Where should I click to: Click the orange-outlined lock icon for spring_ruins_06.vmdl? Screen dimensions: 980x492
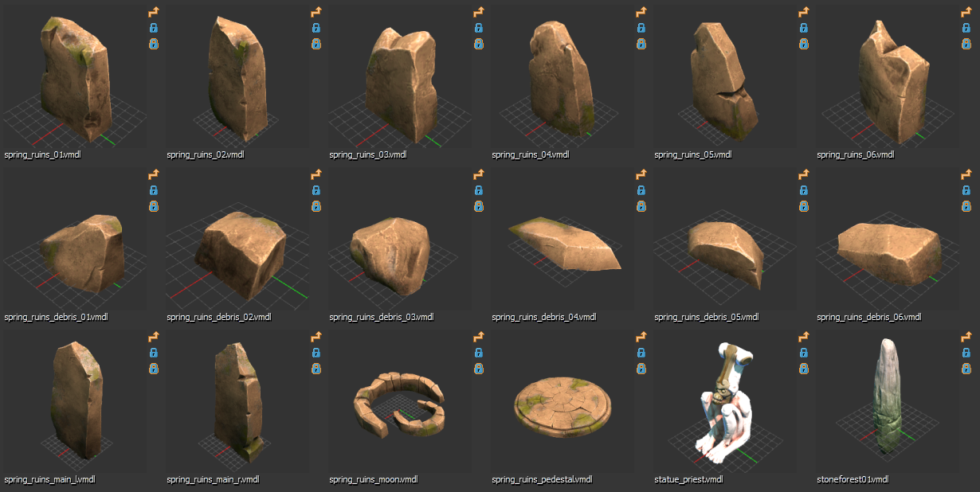(966, 44)
